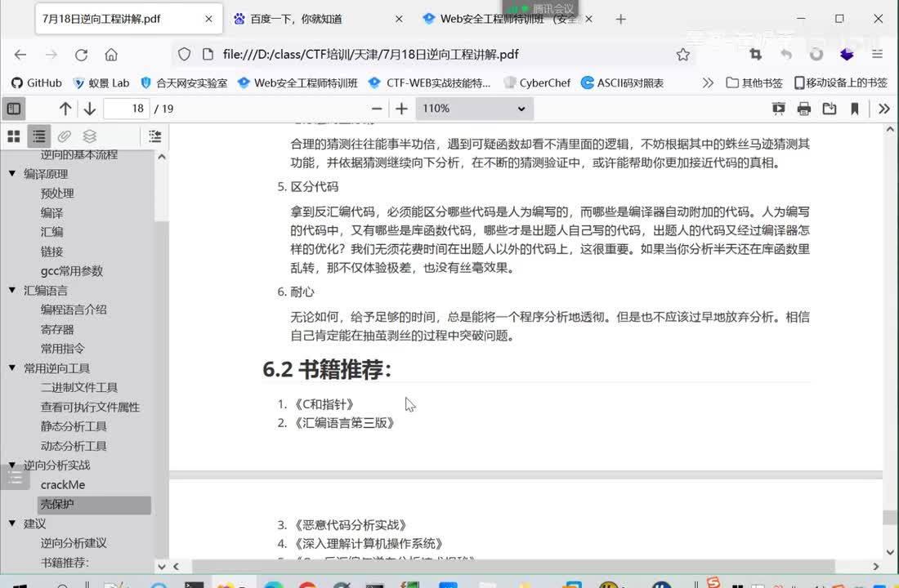This screenshot has height=588, width=899.
Task: Save the PDF with download icon
Action: 829,109
